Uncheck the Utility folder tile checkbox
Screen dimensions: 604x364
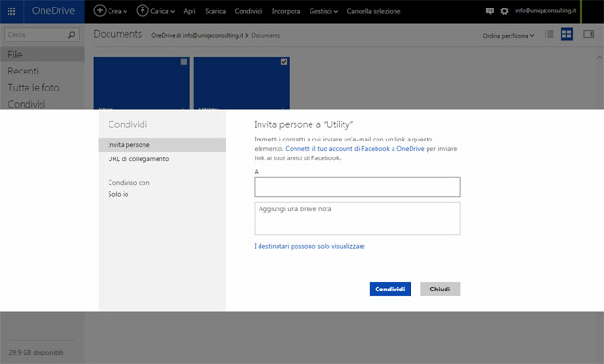coord(284,62)
